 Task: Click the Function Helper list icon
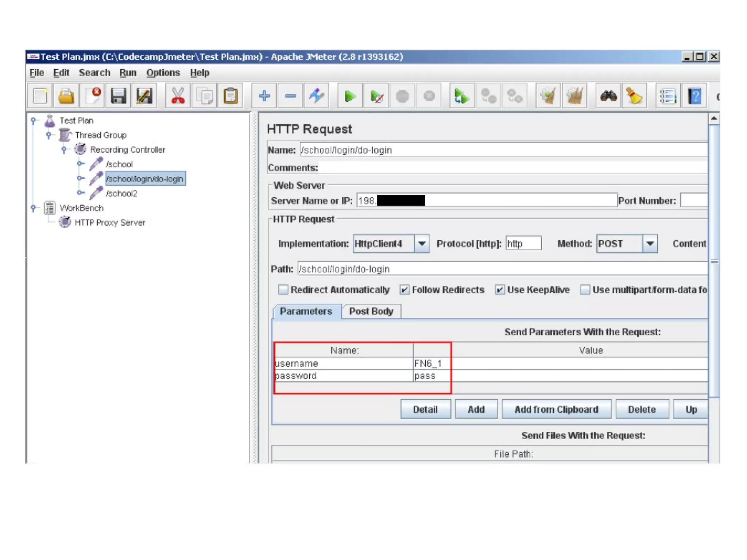click(x=668, y=96)
